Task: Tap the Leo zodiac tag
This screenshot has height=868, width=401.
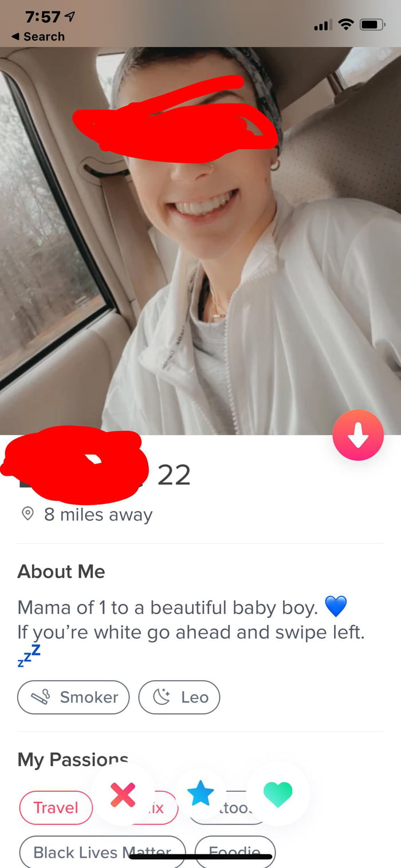Action: click(x=179, y=697)
